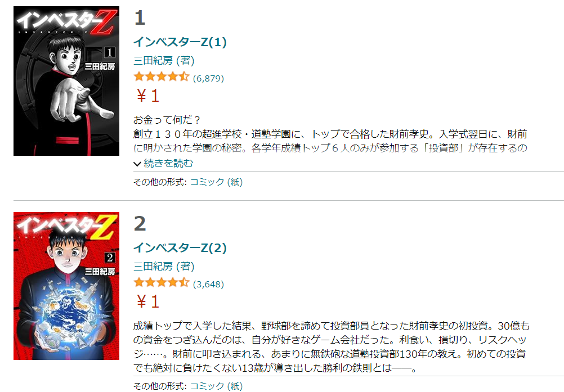Open the インベスターZ(2) cover thumbnail
Image resolution: width=564 pixels, height=392 pixels.
[66, 286]
